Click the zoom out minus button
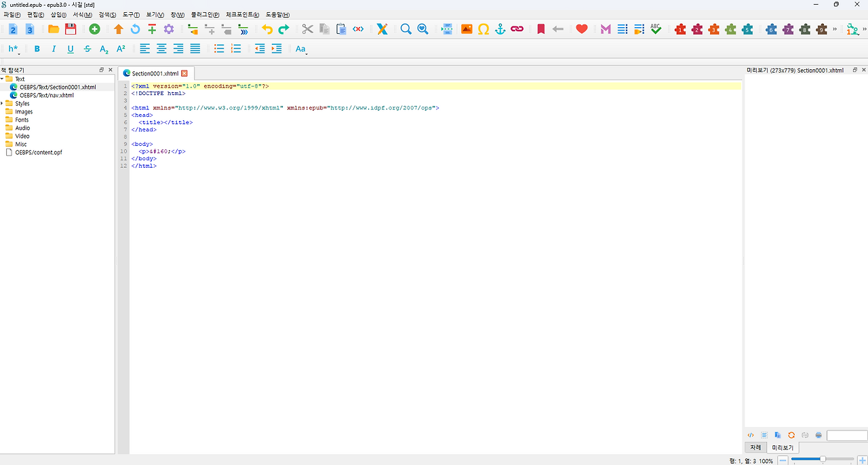The height and width of the screenshot is (465, 868). [x=783, y=460]
